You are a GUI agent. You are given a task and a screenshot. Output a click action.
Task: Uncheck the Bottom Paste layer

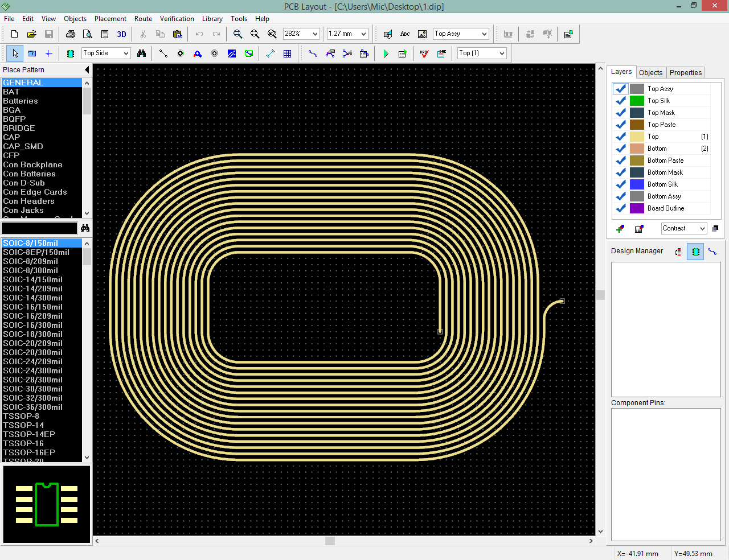(621, 160)
